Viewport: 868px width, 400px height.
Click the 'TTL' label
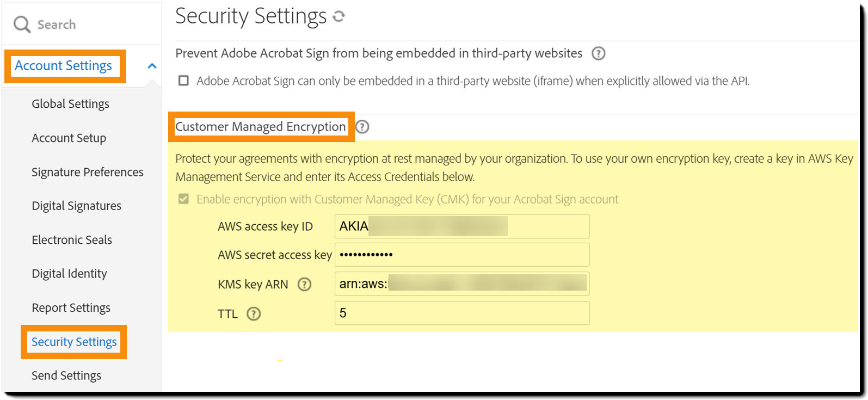click(x=227, y=314)
